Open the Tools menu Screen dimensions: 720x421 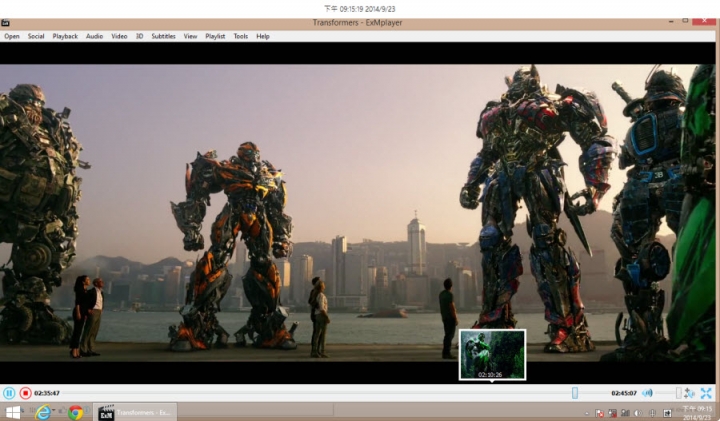241,36
